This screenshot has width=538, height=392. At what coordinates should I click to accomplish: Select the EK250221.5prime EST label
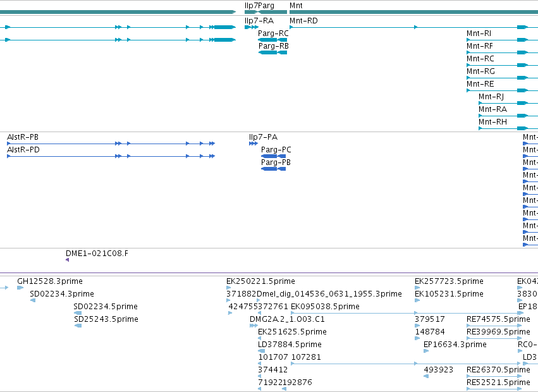point(260,281)
